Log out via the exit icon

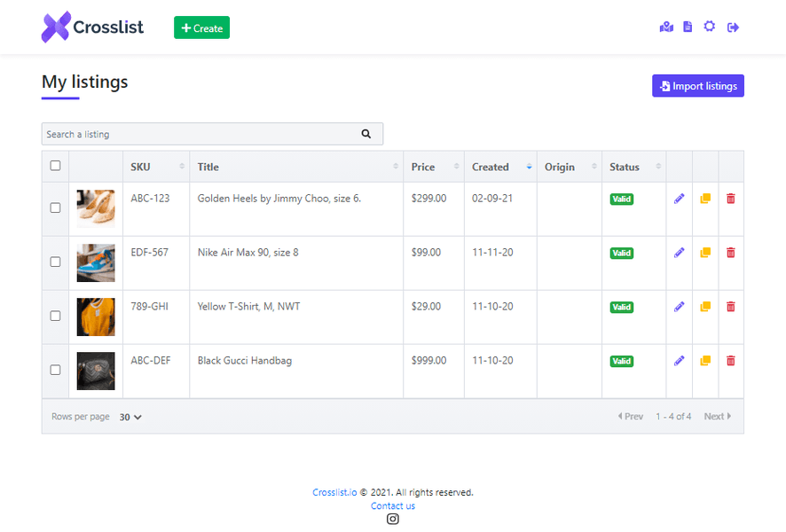[733, 27]
